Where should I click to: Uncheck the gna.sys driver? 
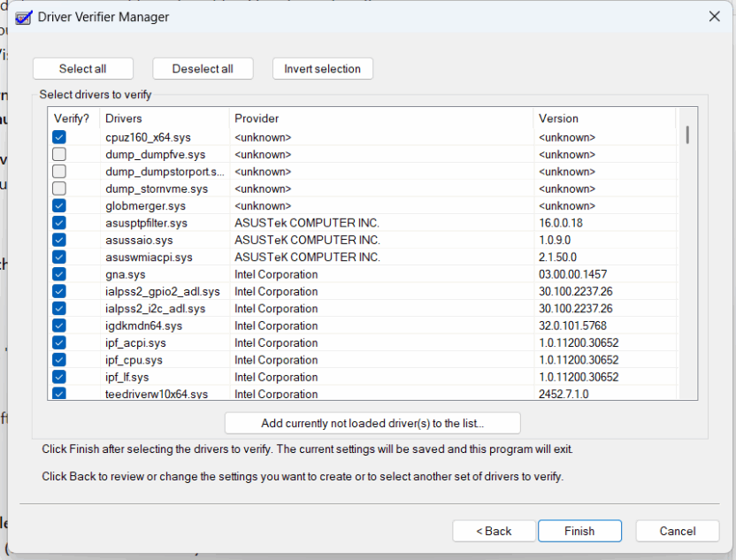tap(58, 274)
